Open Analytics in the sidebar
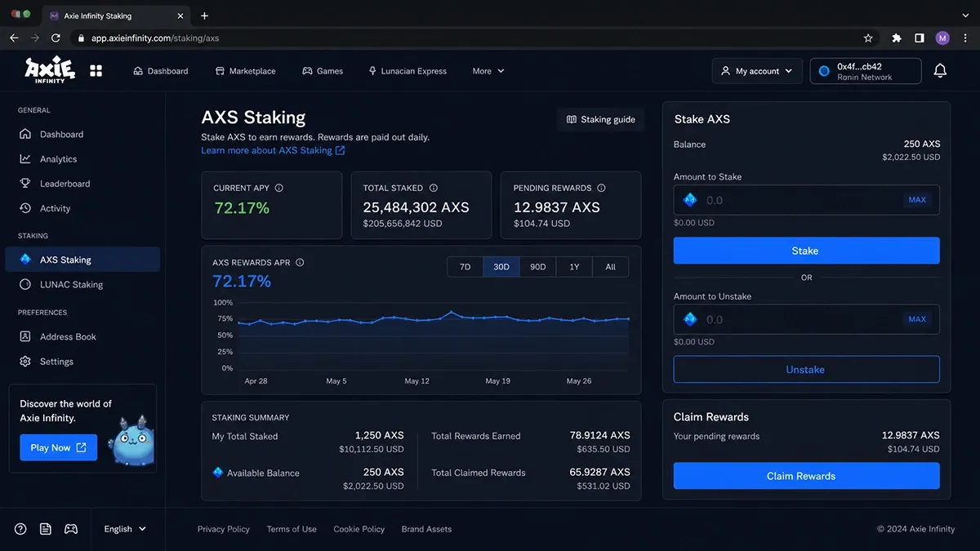 pos(82,159)
